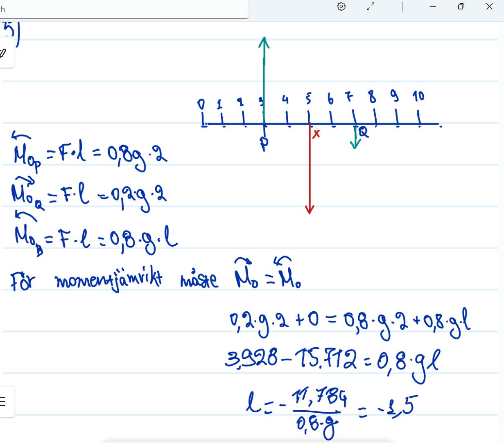Click into the search field at top

click(123, 9)
